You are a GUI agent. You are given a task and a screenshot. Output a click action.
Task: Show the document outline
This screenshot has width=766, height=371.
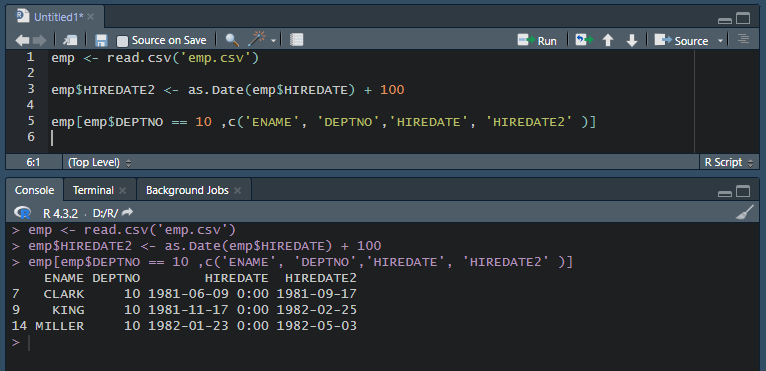(744, 39)
